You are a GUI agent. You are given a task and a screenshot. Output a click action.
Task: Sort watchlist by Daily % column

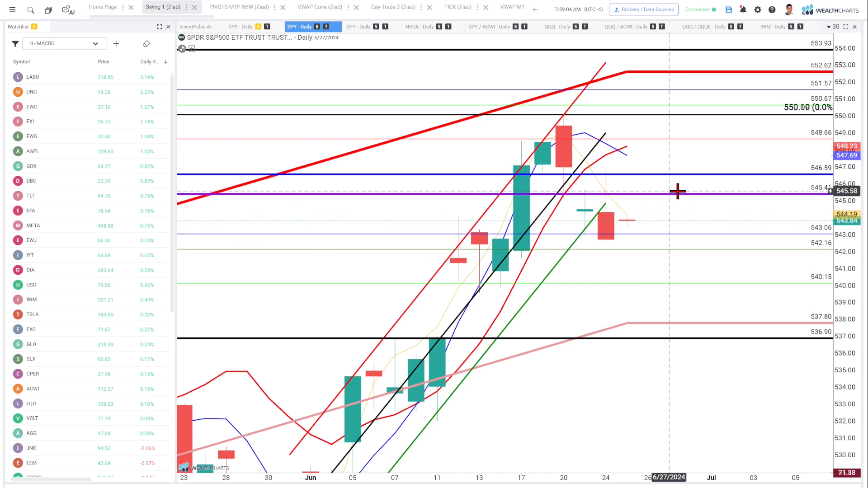coord(153,61)
